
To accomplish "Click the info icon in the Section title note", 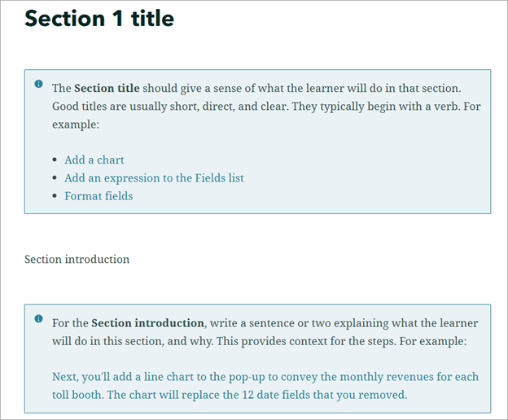I will 38,84.
